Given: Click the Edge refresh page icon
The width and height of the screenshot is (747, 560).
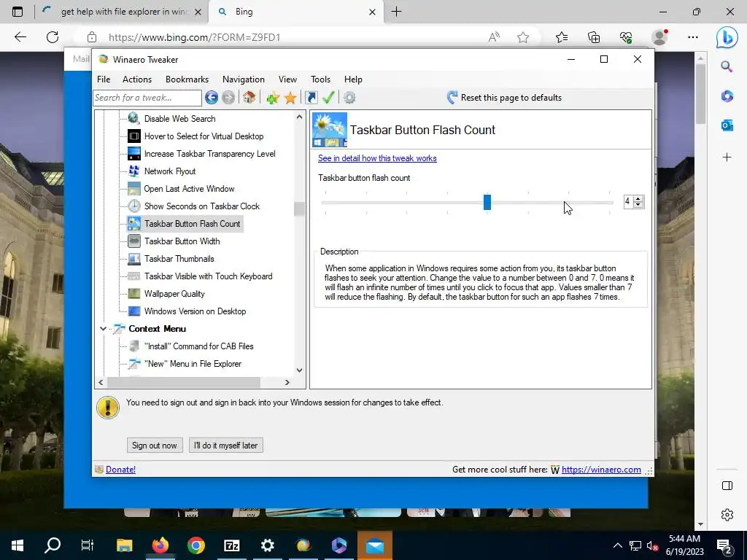Looking at the screenshot, I should (53, 37).
